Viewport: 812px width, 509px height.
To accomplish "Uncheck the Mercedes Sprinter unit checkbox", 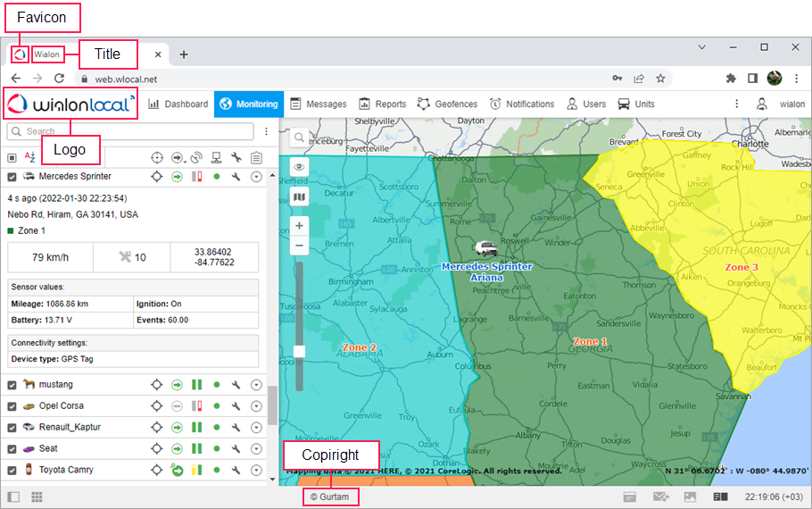I will [12, 177].
